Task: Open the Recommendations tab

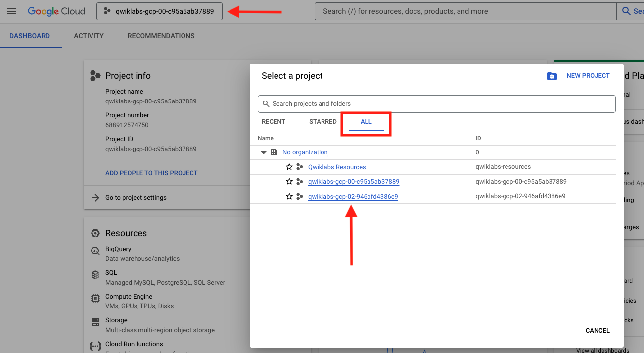Action: (x=161, y=36)
